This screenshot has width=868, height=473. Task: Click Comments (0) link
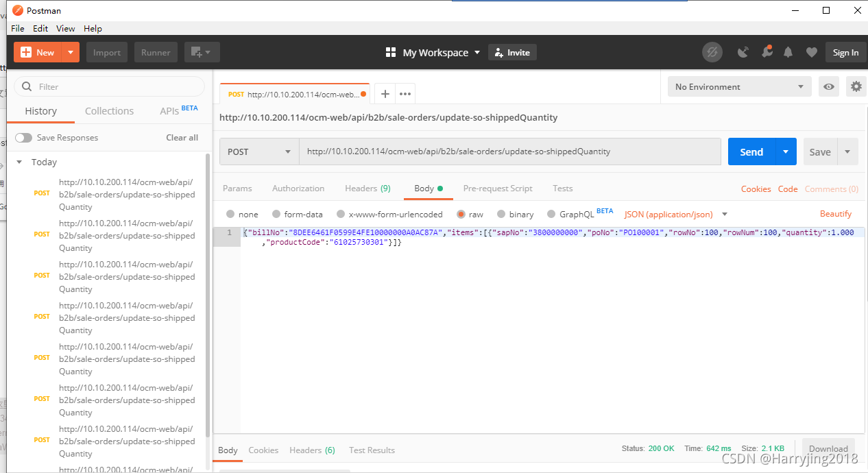point(832,189)
